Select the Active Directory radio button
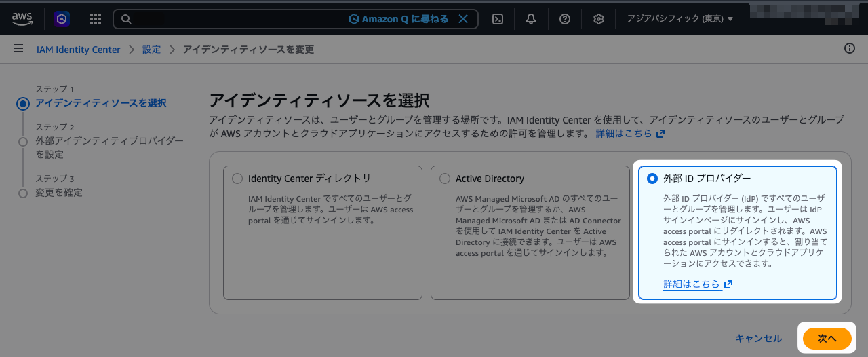 445,178
